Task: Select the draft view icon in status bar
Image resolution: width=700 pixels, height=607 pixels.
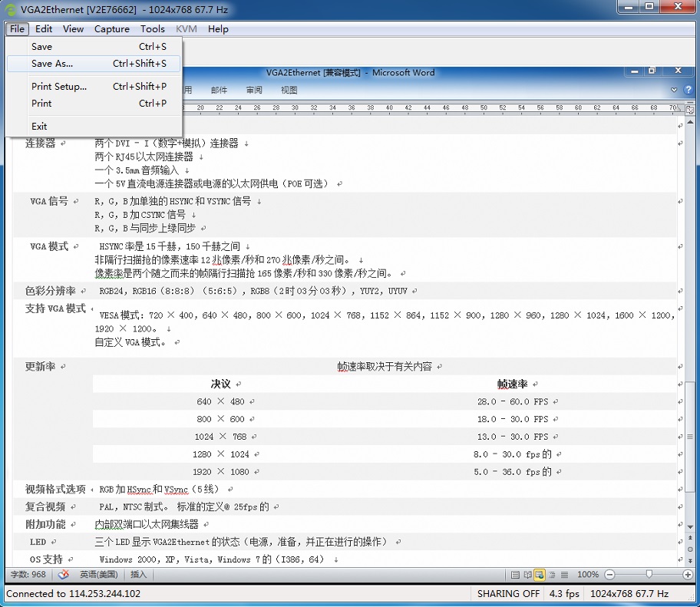Action: click(x=564, y=574)
